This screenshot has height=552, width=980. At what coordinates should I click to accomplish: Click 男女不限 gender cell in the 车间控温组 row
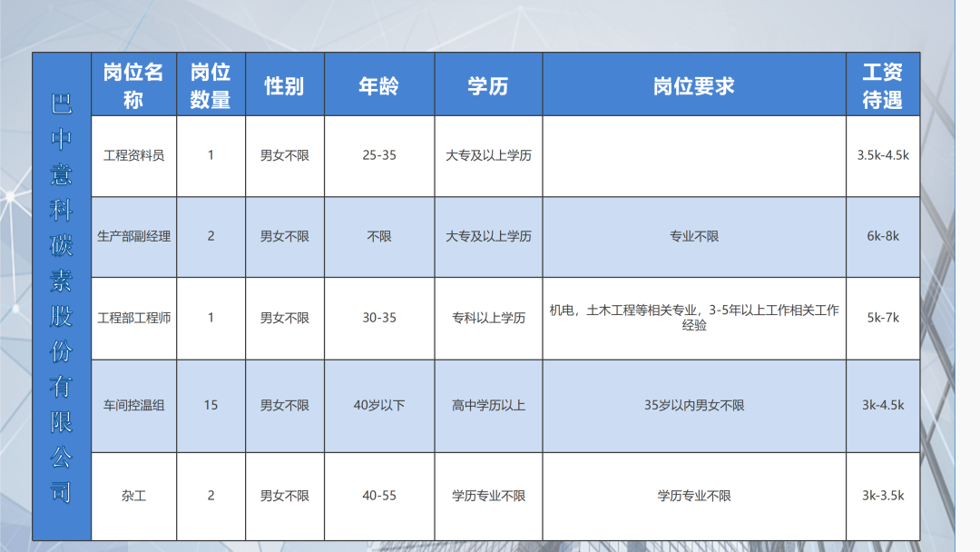click(x=284, y=406)
